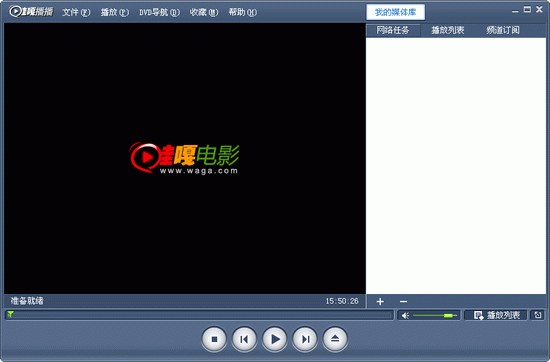Screen dimensions: 550x362
Task: Expand the DVD导航 menu
Action: 159,12
